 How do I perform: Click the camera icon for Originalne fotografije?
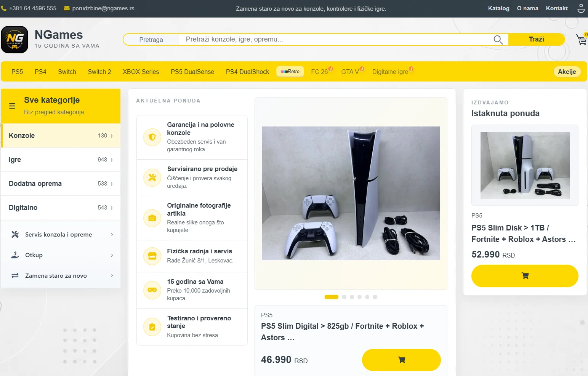point(152,218)
